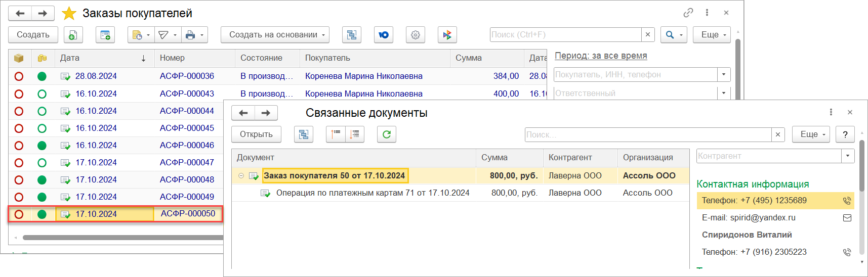Click the call icon beside +7 (495) 1235689
868x277 pixels.
(847, 201)
